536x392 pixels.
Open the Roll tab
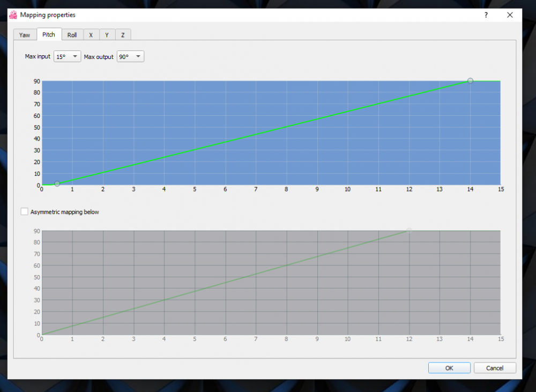click(72, 35)
